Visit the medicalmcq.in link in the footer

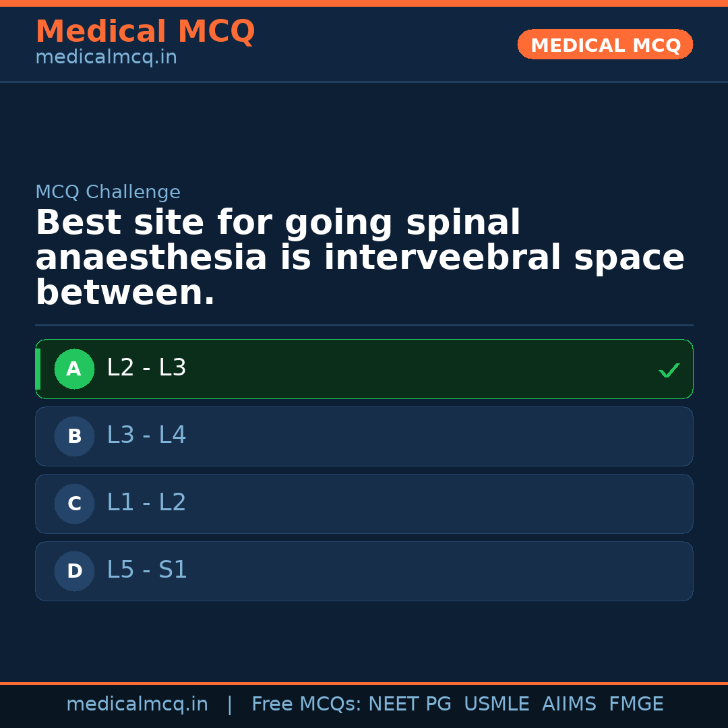(137, 704)
